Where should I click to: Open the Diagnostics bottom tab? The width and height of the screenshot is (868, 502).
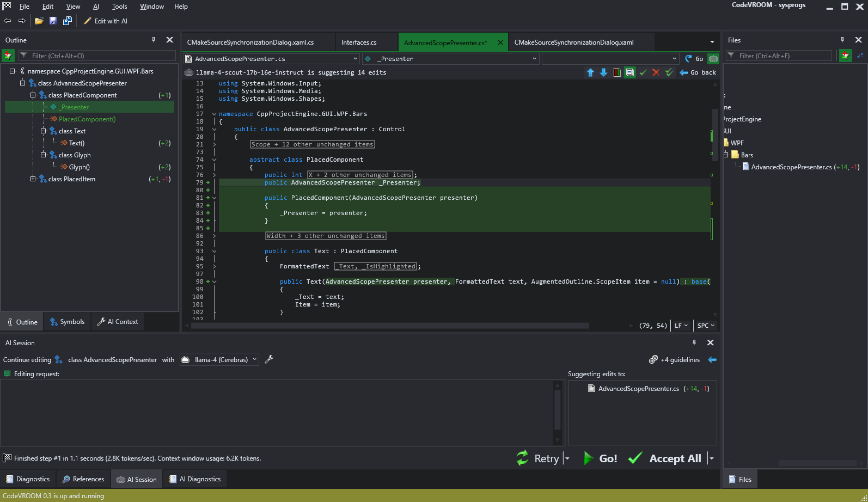28,479
